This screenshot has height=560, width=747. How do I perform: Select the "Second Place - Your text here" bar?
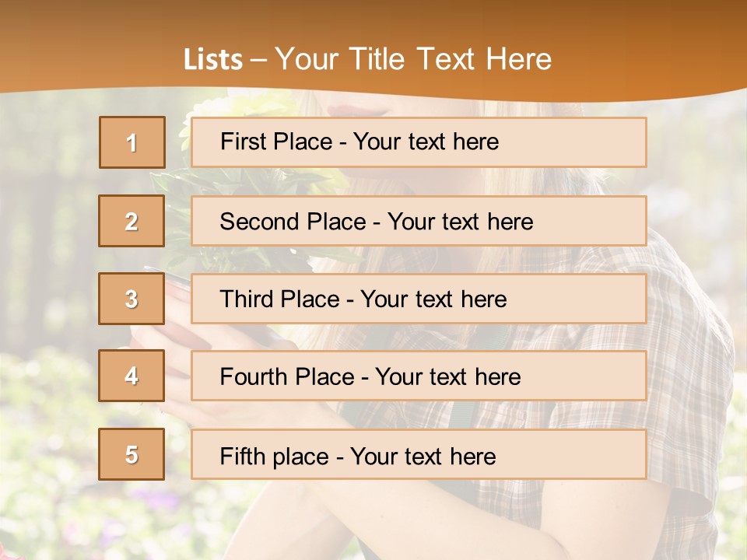[419, 221]
